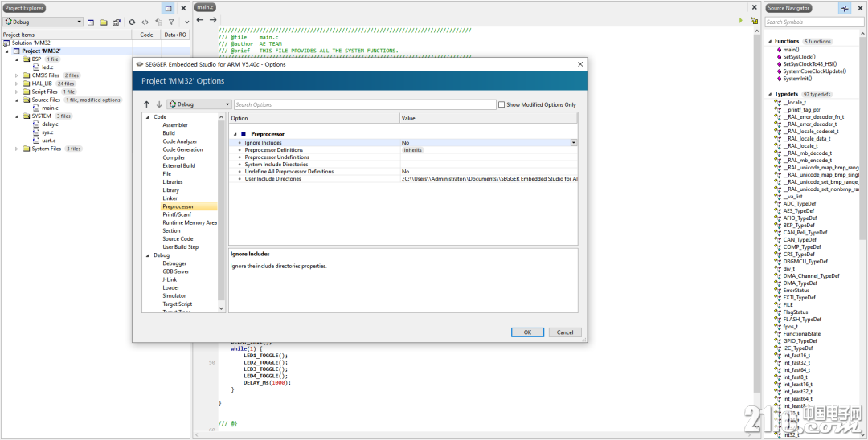Click OK to confirm project options
Image resolution: width=868 pixels, height=440 pixels.
pyautogui.click(x=527, y=332)
